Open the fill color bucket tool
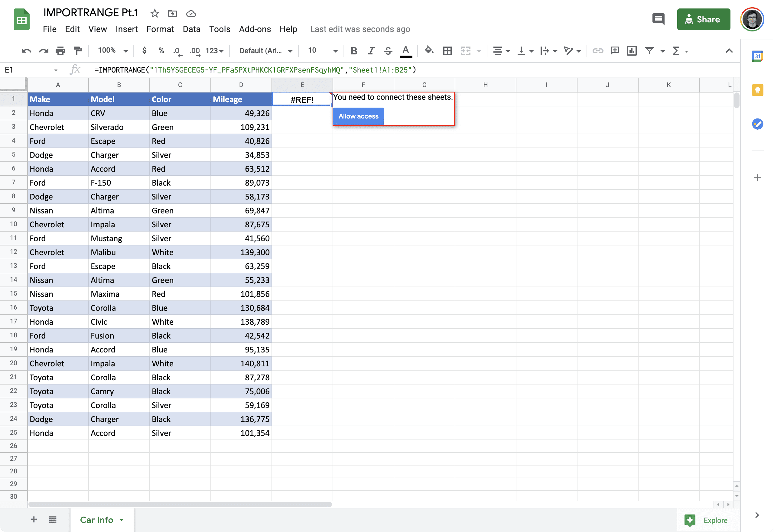 click(429, 51)
